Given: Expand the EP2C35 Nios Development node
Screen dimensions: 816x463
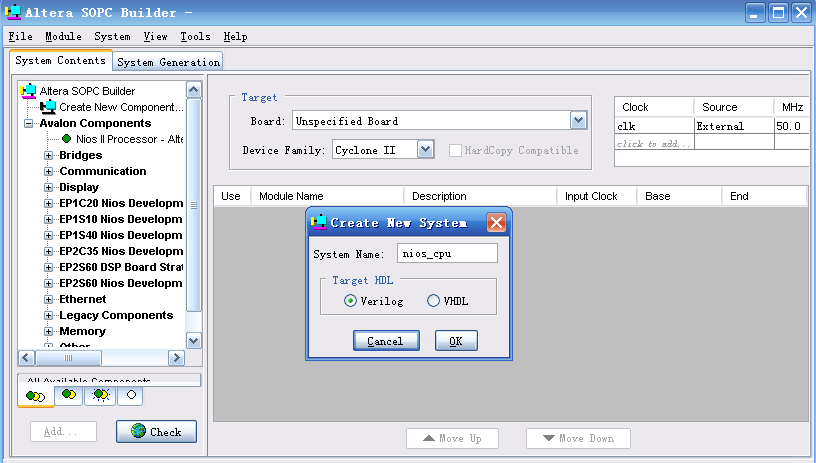Looking at the screenshot, I should pyautogui.click(x=48, y=251).
